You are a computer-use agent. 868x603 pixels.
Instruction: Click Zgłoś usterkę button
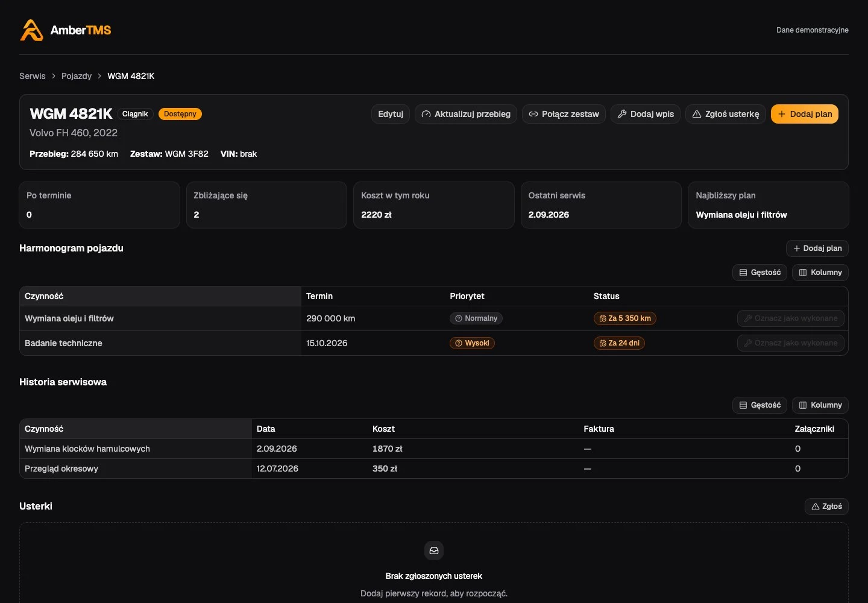726,114
